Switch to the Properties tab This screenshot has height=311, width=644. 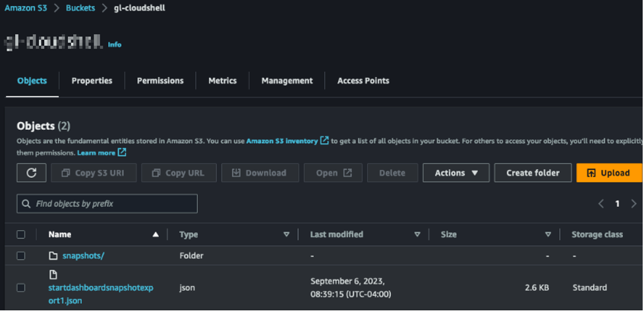coord(92,81)
